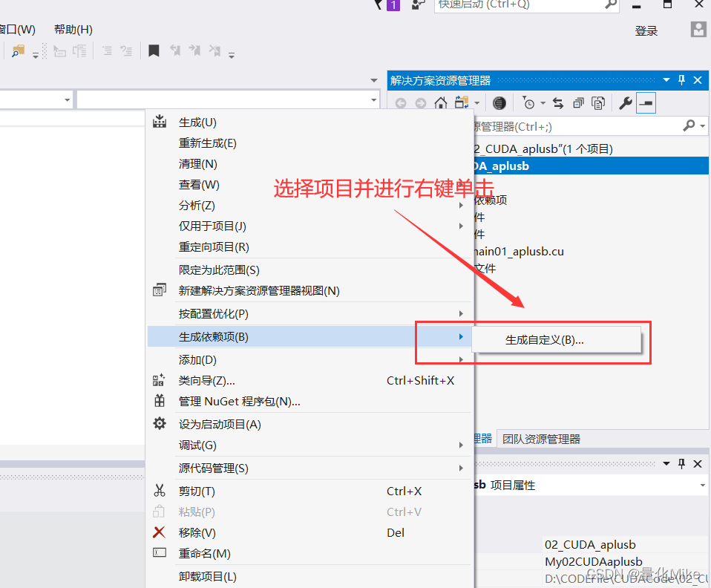Click the globe icon in Solution Explorer toolbar

499,102
